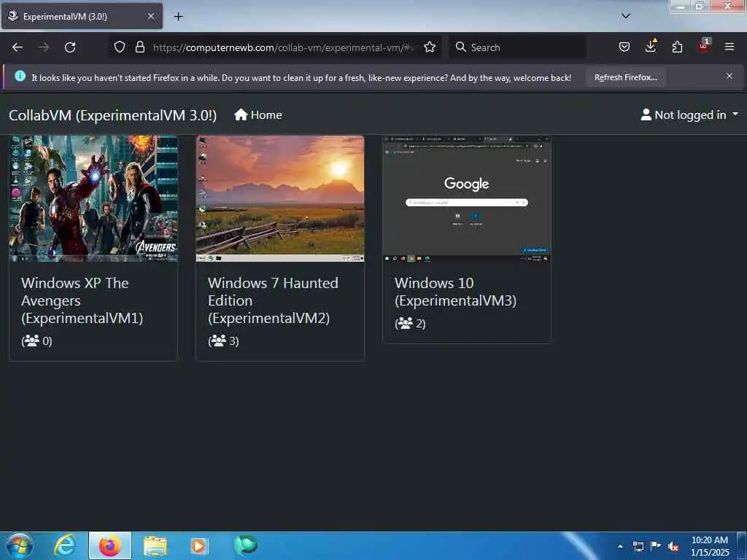
Task: Click the CollabVM (ExperimentalVM 3.0!) title link
Action: [x=112, y=115]
